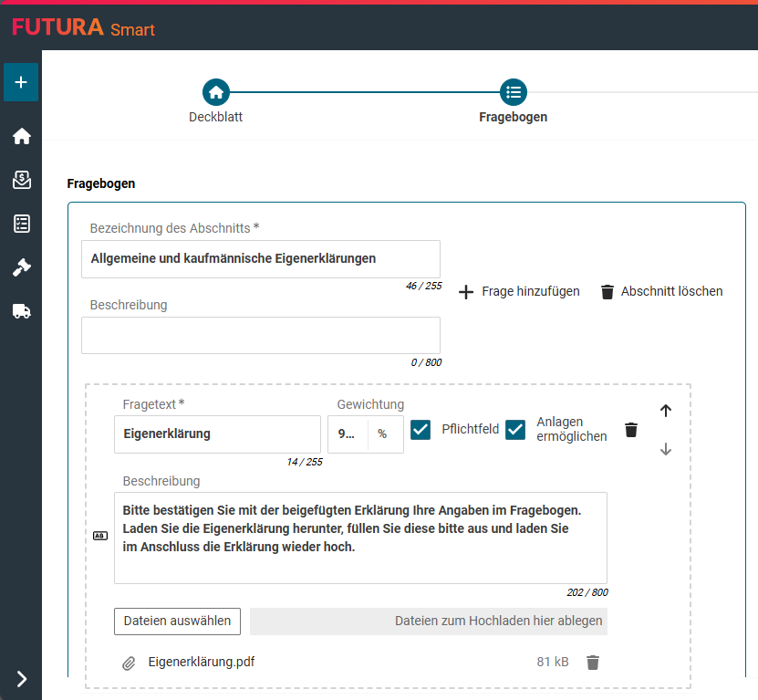Uncheck the Anlagen ermöglichen checkbox
Screen dimensions: 758x700
point(516,429)
